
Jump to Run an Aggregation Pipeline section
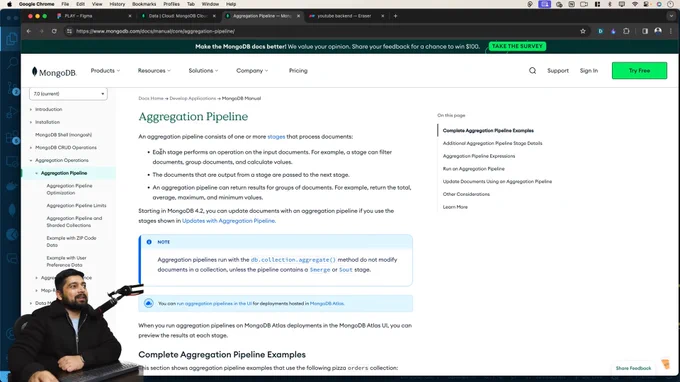[x=474, y=169]
